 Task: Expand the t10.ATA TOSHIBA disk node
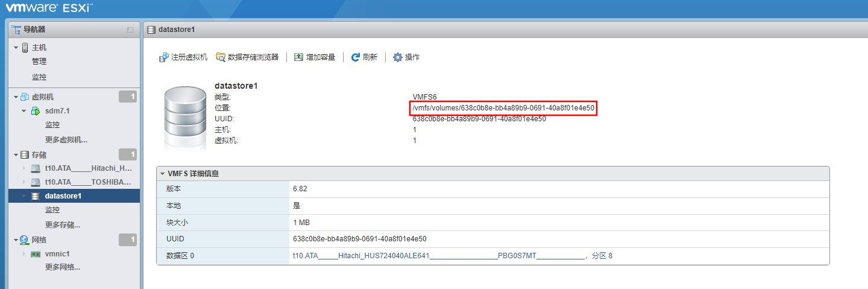24,182
